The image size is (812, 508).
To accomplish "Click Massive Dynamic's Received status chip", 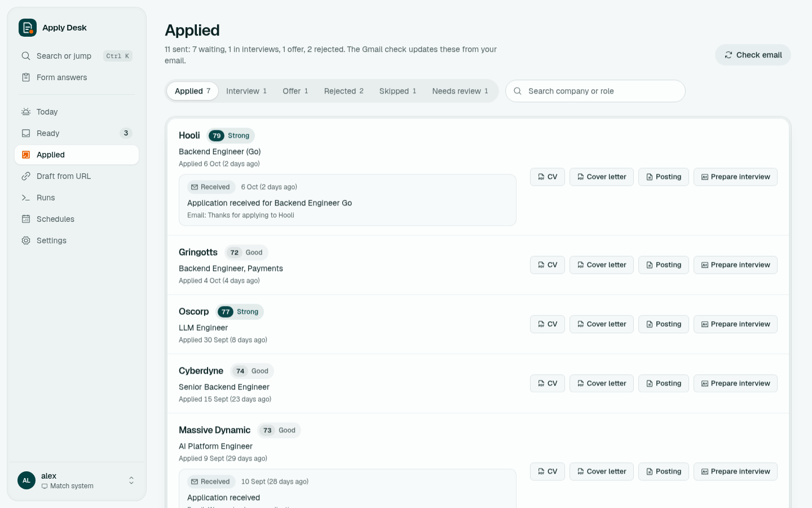I will [x=211, y=481].
